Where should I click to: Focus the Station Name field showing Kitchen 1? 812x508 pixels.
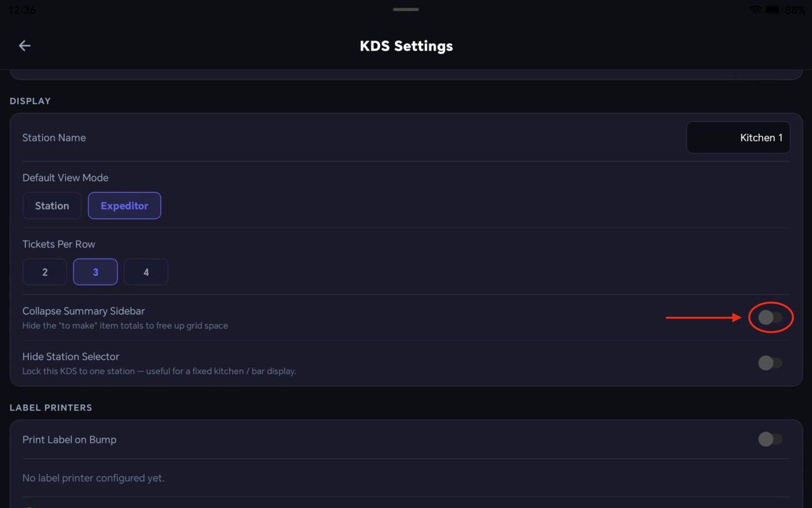[738, 138]
